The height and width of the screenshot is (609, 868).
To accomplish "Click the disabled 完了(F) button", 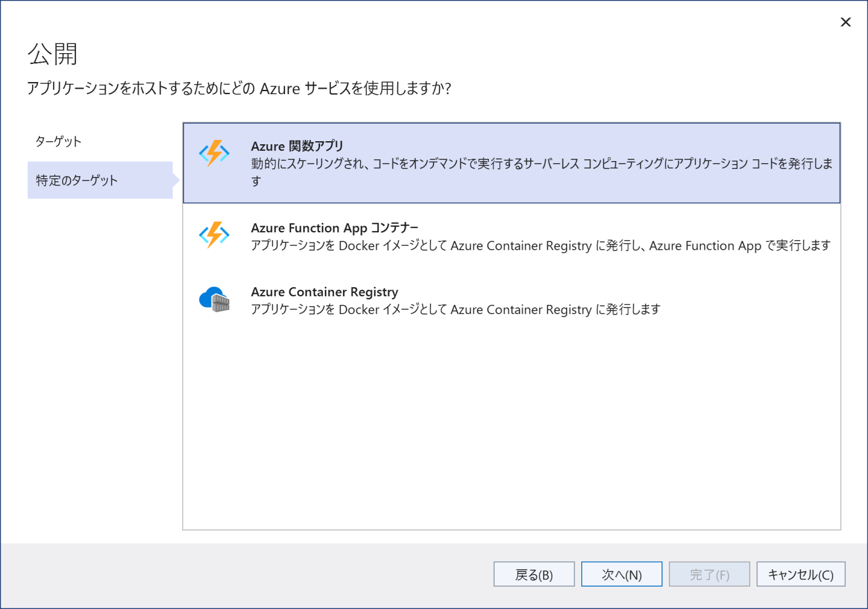I will (x=709, y=574).
